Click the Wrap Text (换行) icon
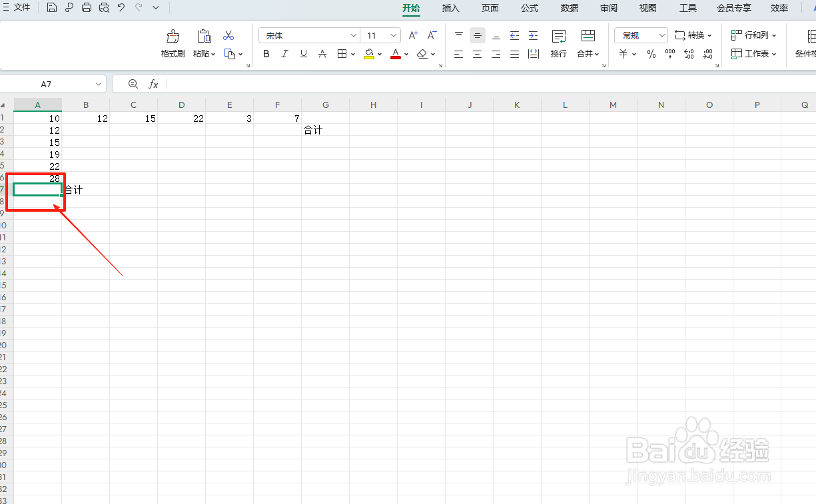The image size is (816, 504). click(559, 36)
